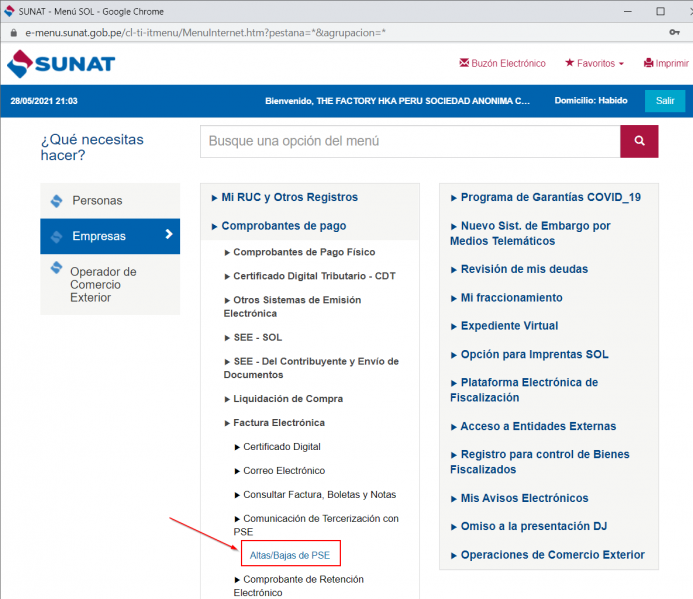Collapse the Factura Electrónica submenu
Screen dimensions: 693x599
[x=278, y=423]
